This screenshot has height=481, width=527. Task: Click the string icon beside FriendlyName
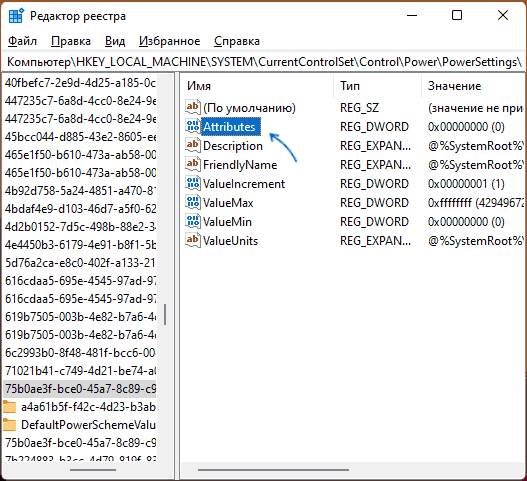(x=193, y=164)
